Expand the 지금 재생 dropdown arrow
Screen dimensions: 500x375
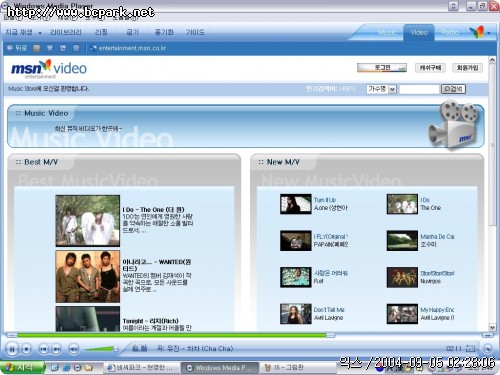tap(40, 33)
